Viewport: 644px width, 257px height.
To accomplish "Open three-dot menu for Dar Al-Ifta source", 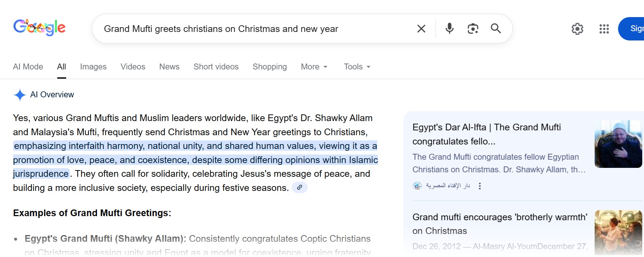I will 480,186.
